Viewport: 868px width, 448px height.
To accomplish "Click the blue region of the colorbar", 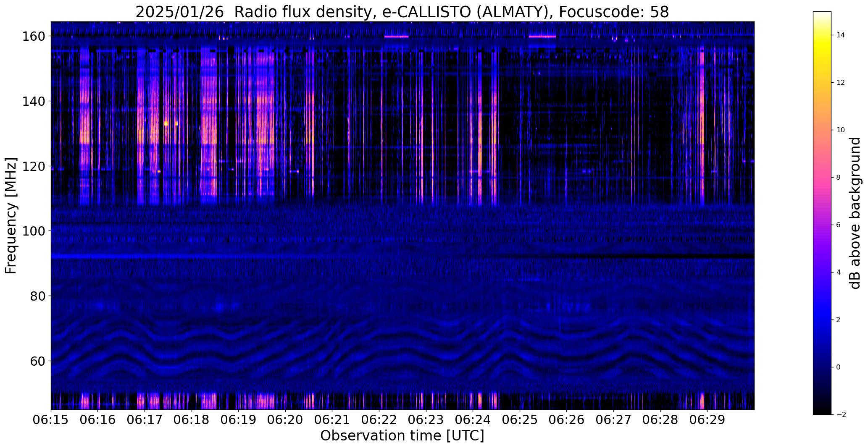I will click(822, 315).
